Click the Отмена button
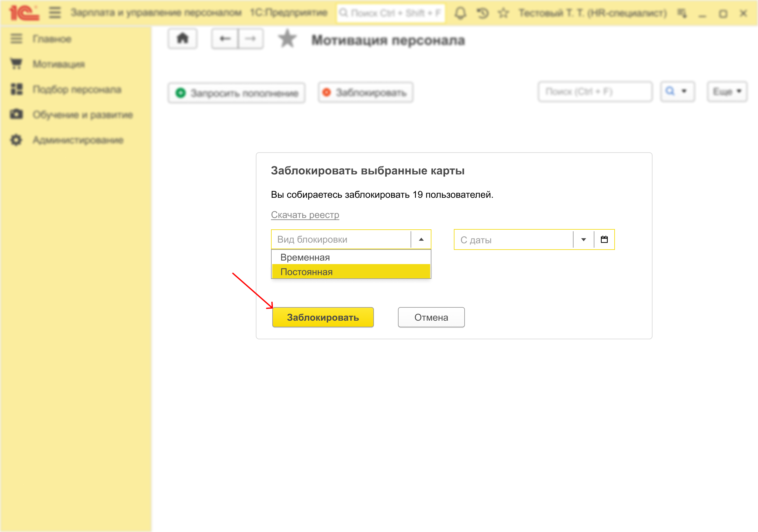Screen dimensions: 758x532 click(431, 317)
